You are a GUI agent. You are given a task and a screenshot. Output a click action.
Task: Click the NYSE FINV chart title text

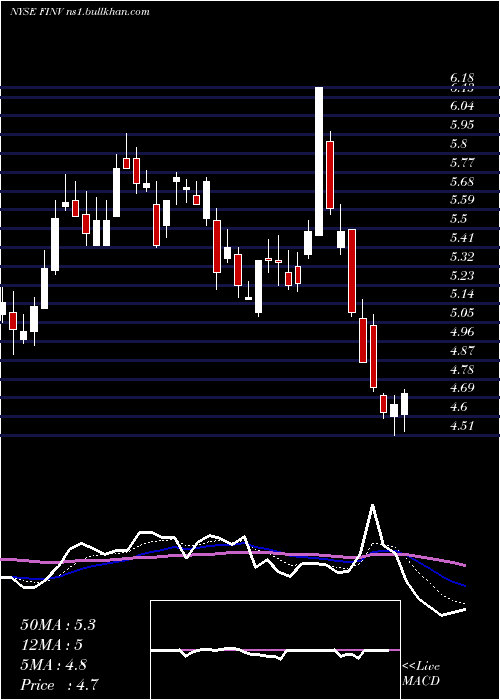click(x=79, y=12)
